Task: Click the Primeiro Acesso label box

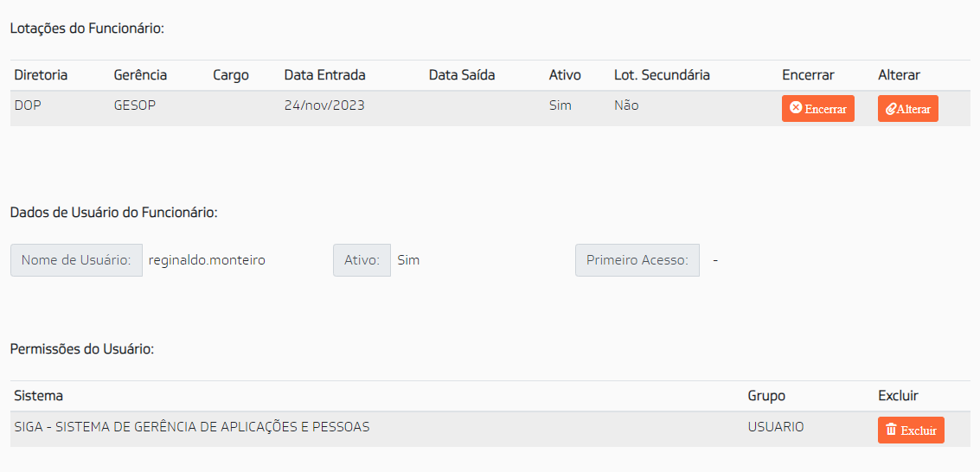Action: tap(637, 260)
